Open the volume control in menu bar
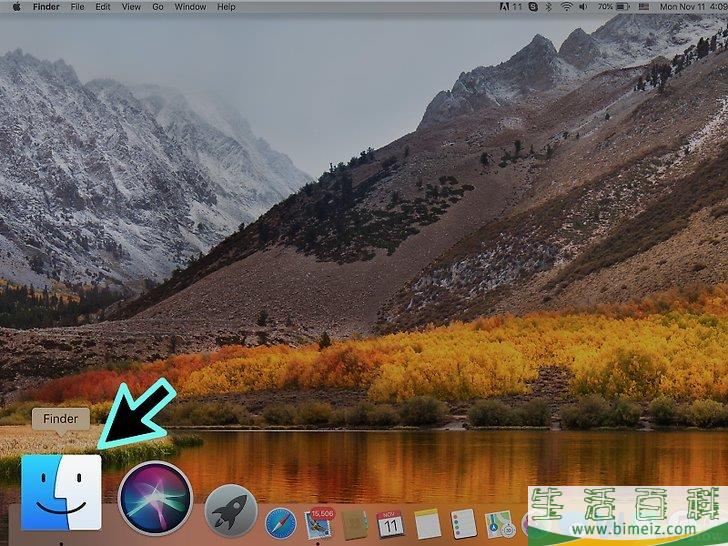This screenshot has height=546, width=728. [x=584, y=6]
